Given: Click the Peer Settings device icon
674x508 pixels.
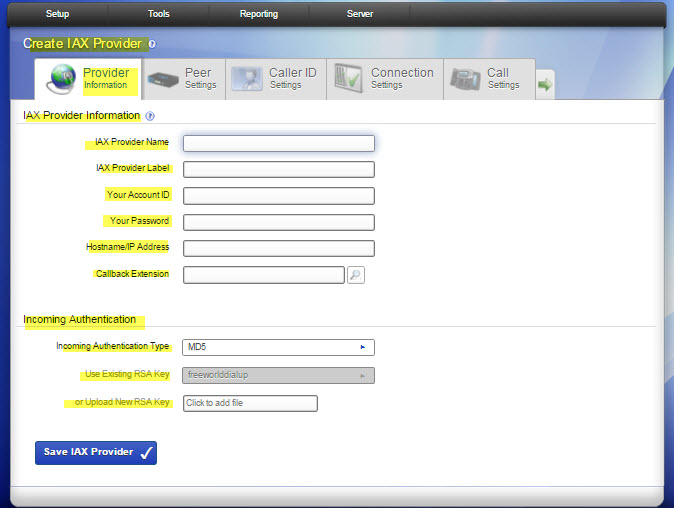Looking at the screenshot, I should (x=163, y=80).
